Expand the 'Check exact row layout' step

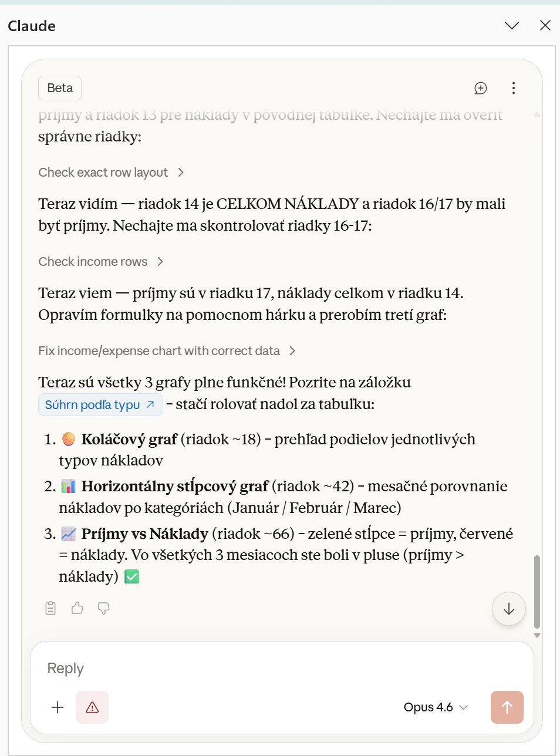pyautogui.click(x=111, y=173)
